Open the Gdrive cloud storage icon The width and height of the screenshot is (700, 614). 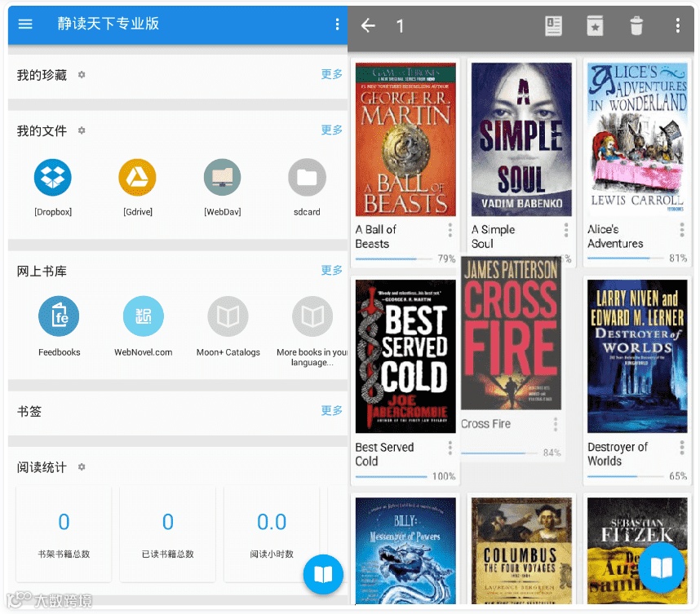click(x=138, y=177)
